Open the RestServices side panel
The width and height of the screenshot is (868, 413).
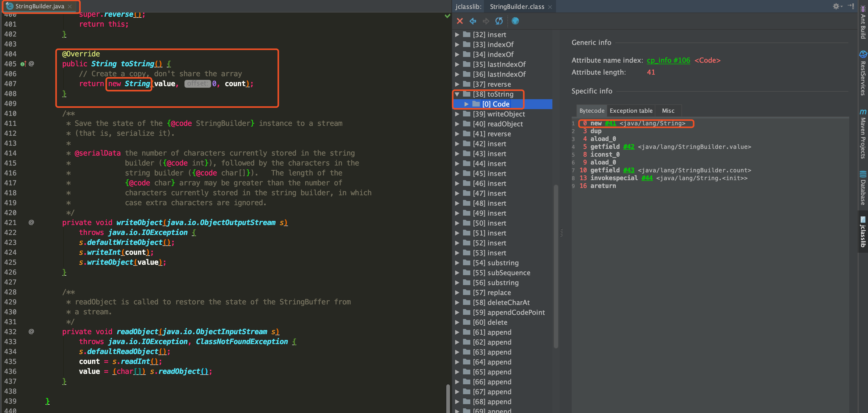point(863,73)
